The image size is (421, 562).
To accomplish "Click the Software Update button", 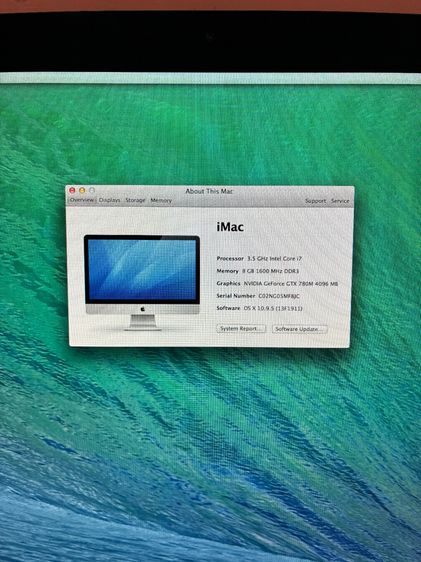I will (300, 329).
